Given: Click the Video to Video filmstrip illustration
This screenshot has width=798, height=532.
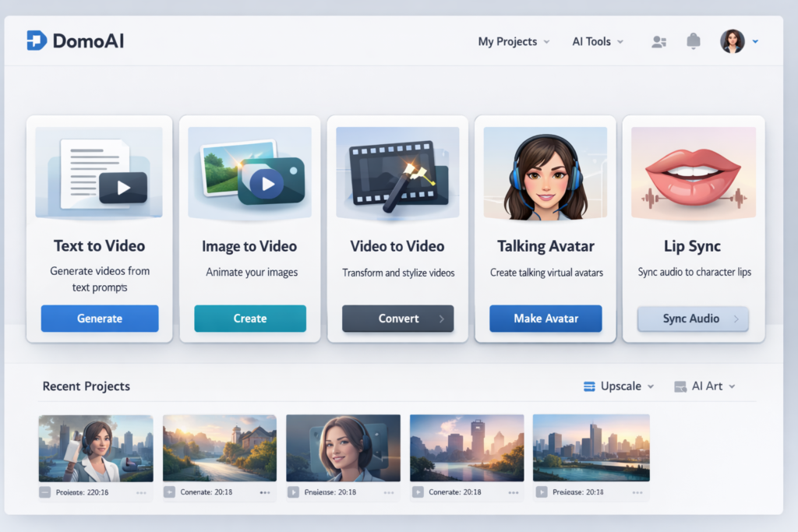Looking at the screenshot, I should tap(397, 173).
